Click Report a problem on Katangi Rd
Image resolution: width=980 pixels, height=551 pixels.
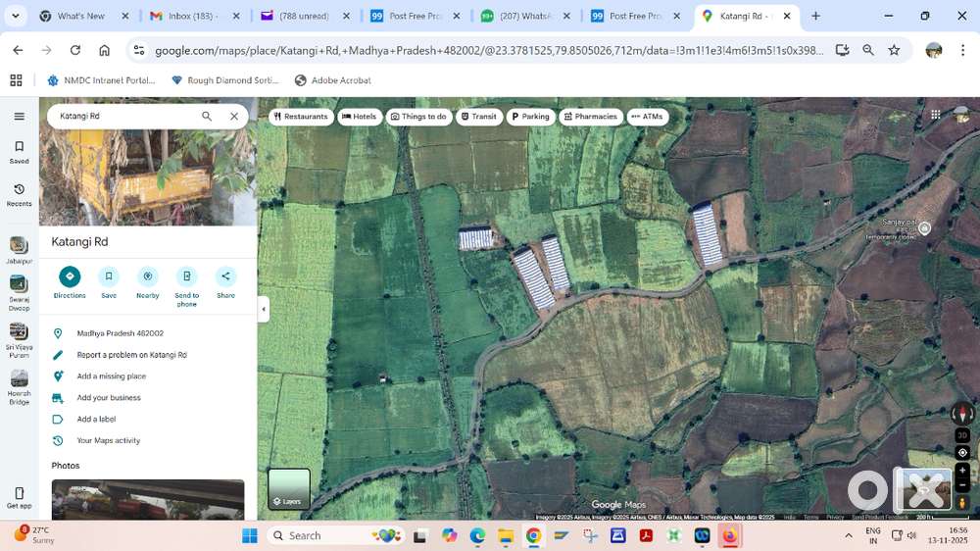[131, 355]
